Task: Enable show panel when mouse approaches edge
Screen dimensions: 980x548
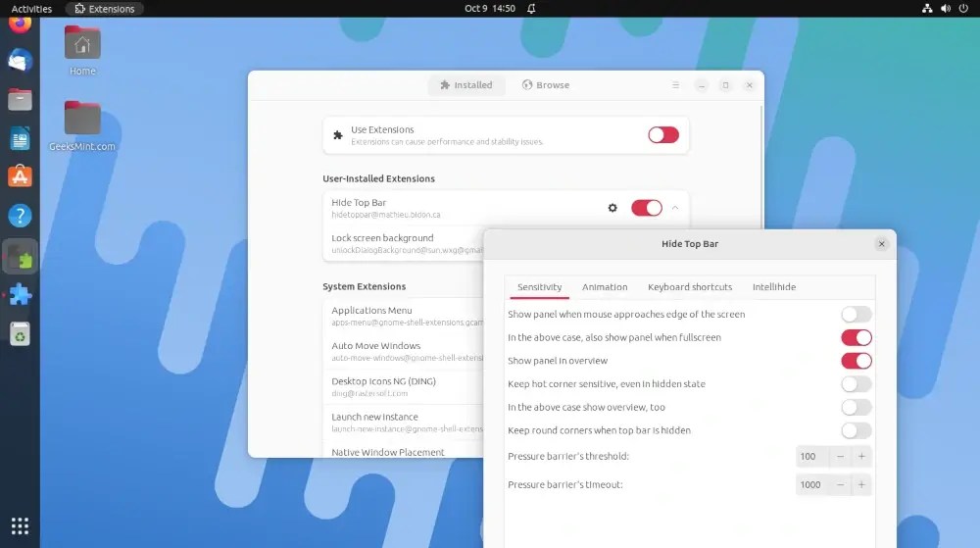Action: click(857, 315)
